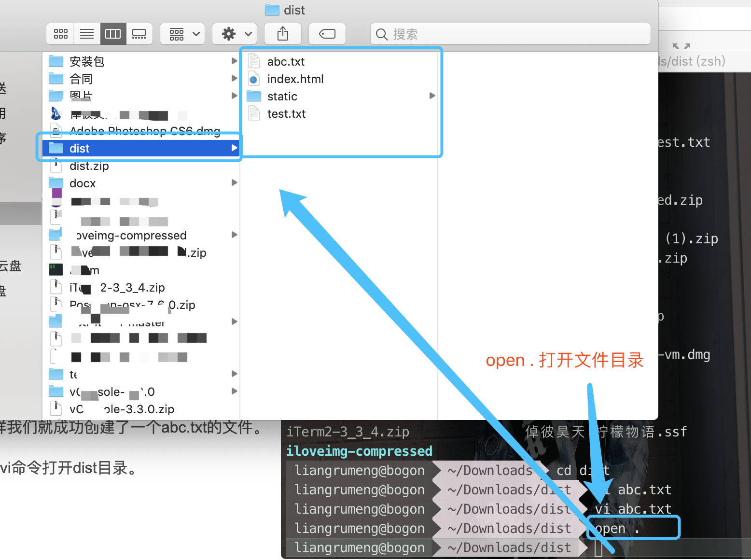Open the index.html file icon
751x560 pixels.
(253, 78)
